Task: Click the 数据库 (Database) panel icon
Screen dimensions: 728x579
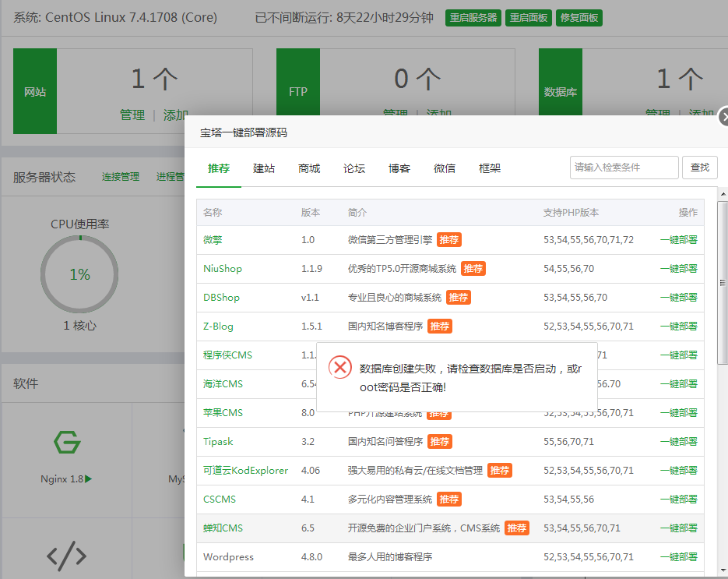Action: pos(561,91)
